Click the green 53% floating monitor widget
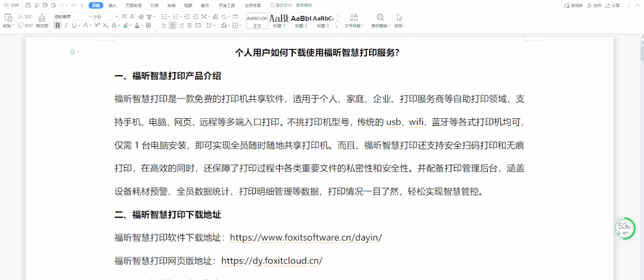The image size is (644, 280). 624,228
